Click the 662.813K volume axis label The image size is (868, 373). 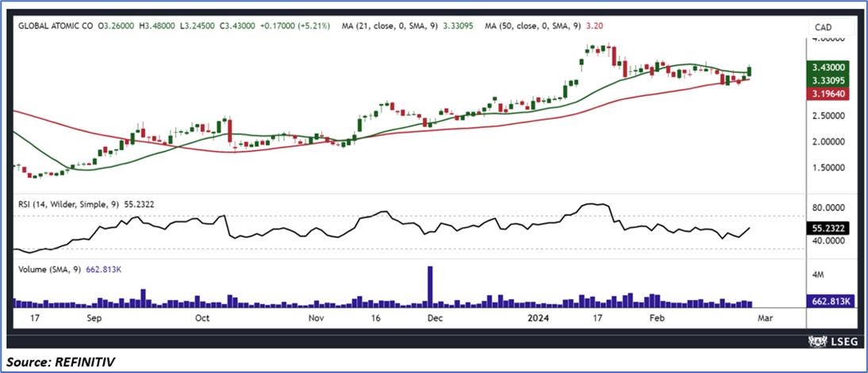831,301
